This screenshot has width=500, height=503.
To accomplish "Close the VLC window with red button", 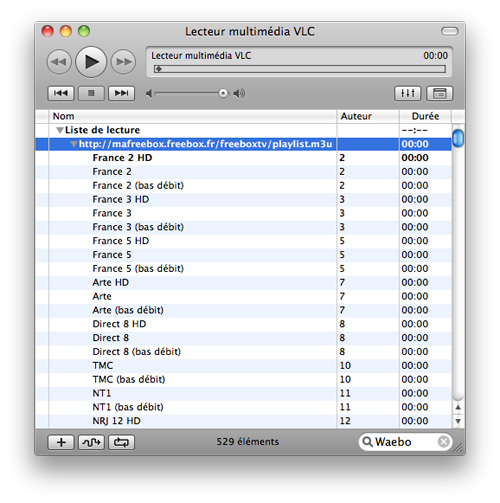I will (48, 31).
